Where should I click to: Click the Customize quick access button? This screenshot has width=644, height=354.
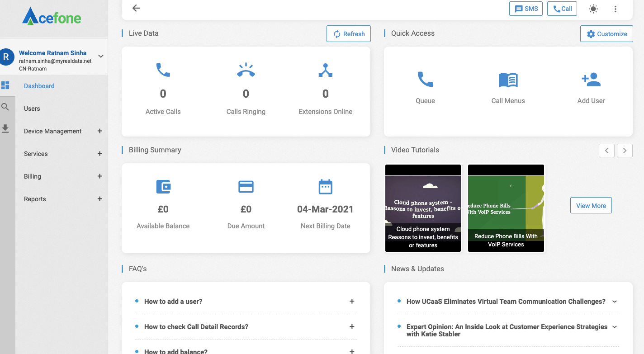pyautogui.click(x=606, y=34)
